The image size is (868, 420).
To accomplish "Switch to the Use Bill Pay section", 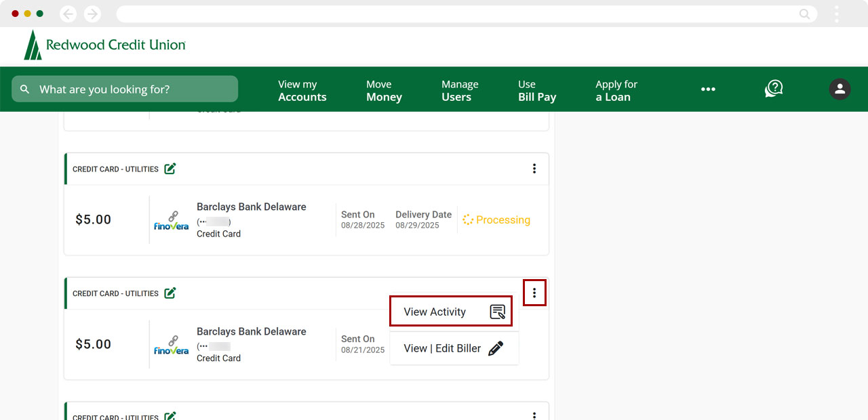I will 537,89.
